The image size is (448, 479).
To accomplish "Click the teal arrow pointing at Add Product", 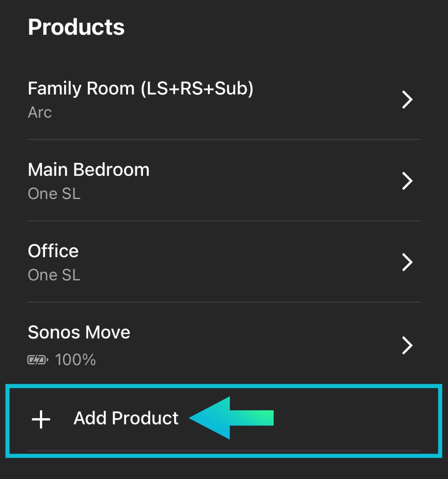I will point(231,418).
